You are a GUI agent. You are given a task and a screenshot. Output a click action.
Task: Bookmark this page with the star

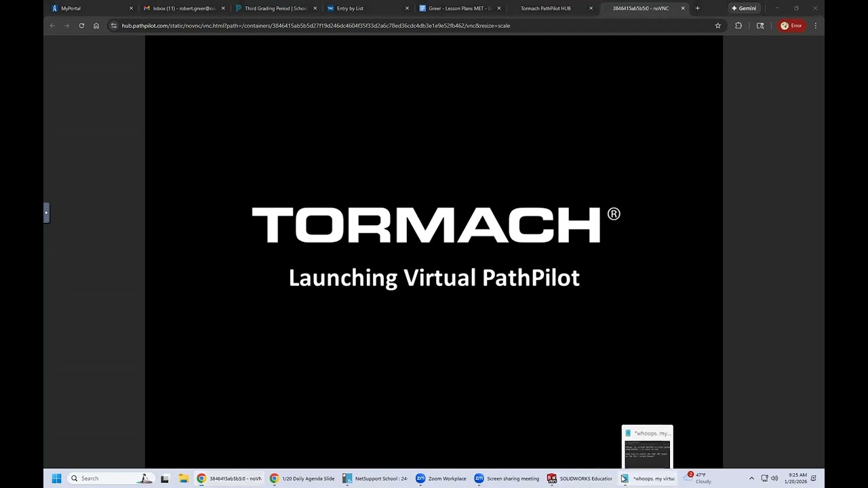[717, 26]
